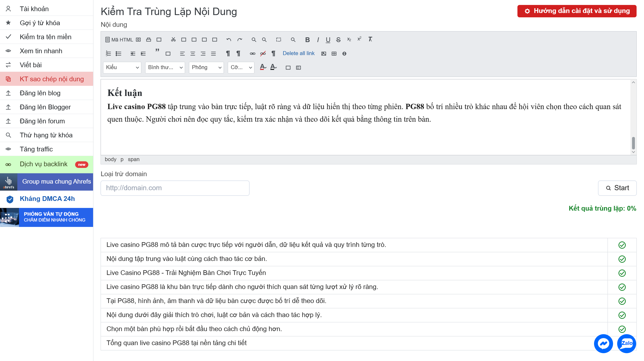Open the Bình thư... format dropdown

(165, 67)
